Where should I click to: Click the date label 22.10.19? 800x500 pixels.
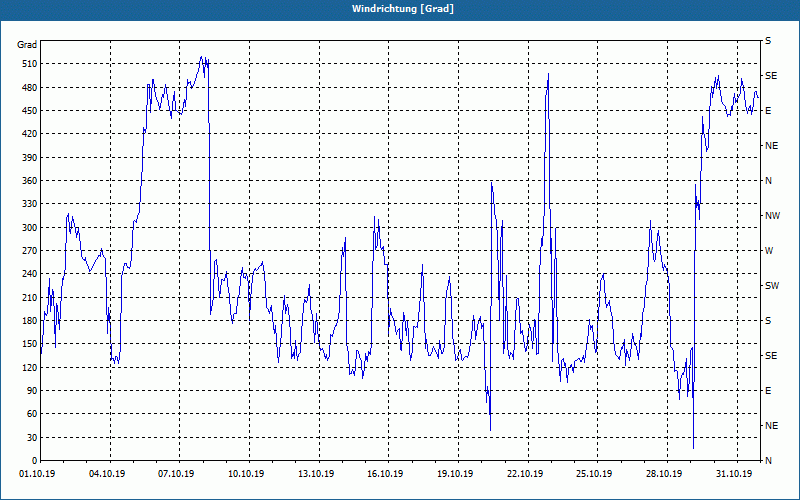[525, 474]
